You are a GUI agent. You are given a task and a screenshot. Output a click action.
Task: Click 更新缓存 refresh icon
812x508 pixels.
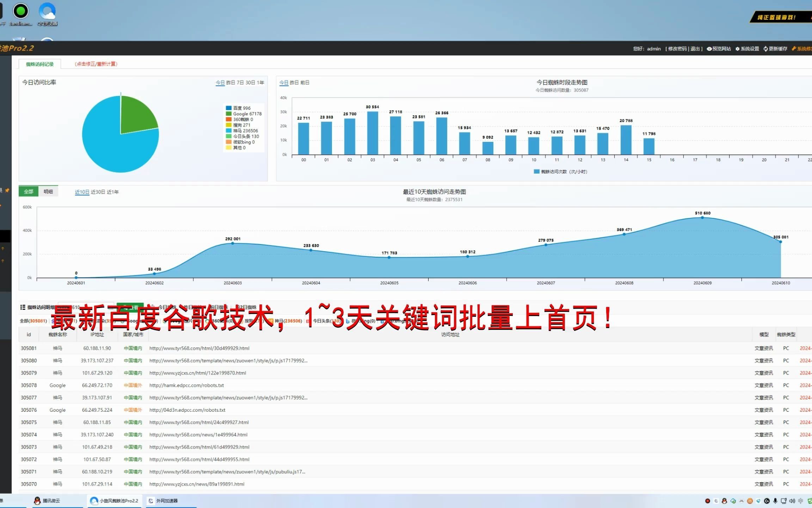pos(775,49)
